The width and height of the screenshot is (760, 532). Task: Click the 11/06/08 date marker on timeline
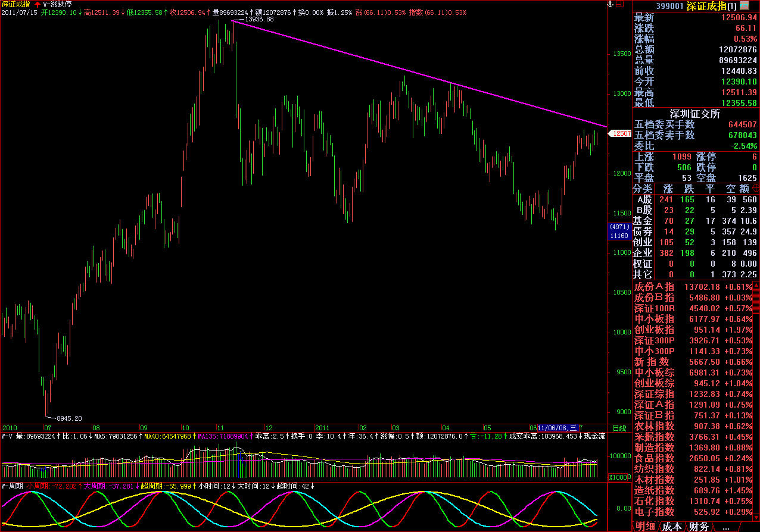pos(554,428)
